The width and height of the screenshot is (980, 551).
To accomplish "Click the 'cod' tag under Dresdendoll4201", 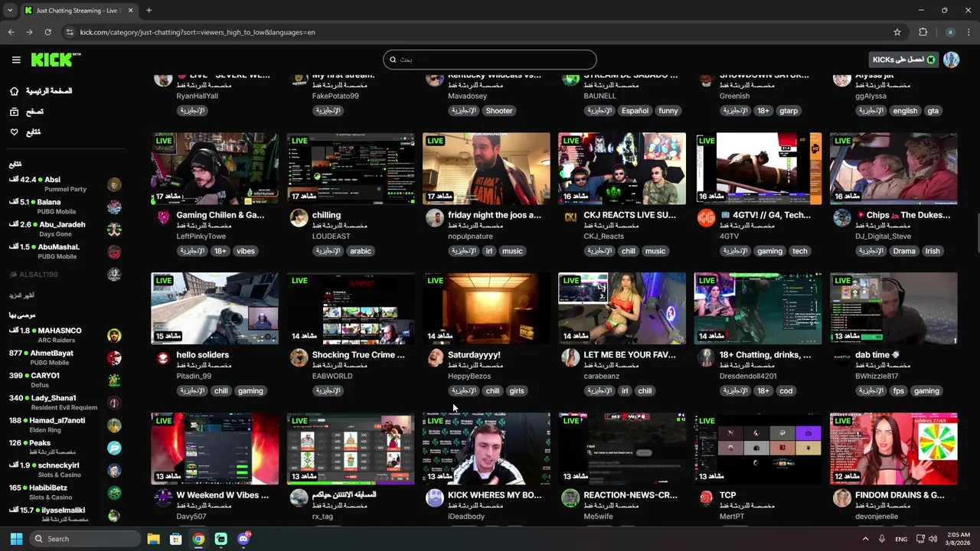I will (786, 391).
